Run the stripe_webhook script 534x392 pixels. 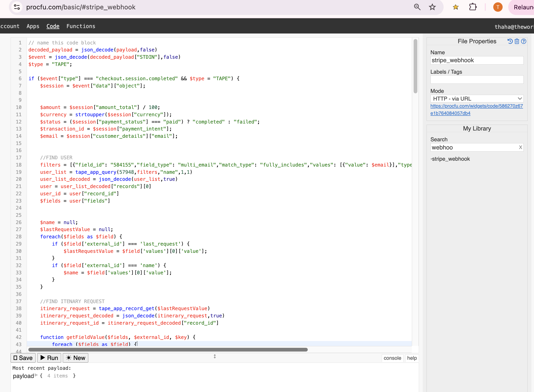[x=49, y=358]
